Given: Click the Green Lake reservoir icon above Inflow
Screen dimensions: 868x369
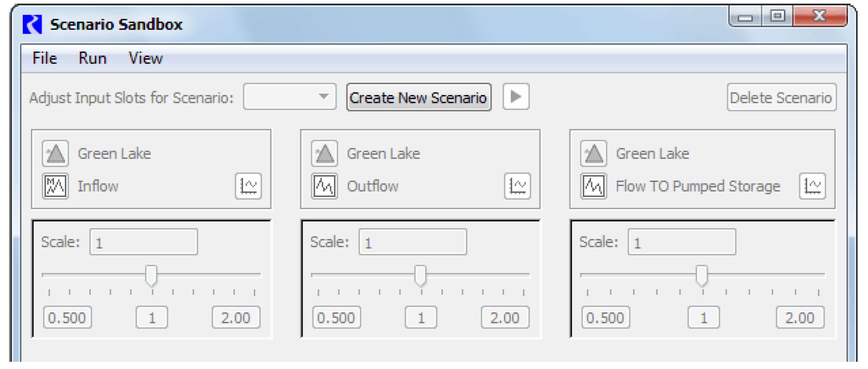Looking at the screenshot, I should coord(55,153).
